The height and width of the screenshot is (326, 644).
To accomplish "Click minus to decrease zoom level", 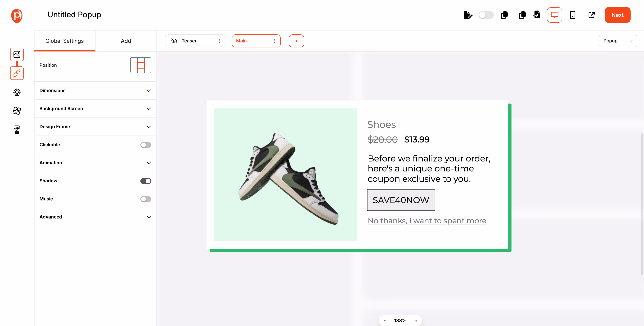I will tap(385, 320).
